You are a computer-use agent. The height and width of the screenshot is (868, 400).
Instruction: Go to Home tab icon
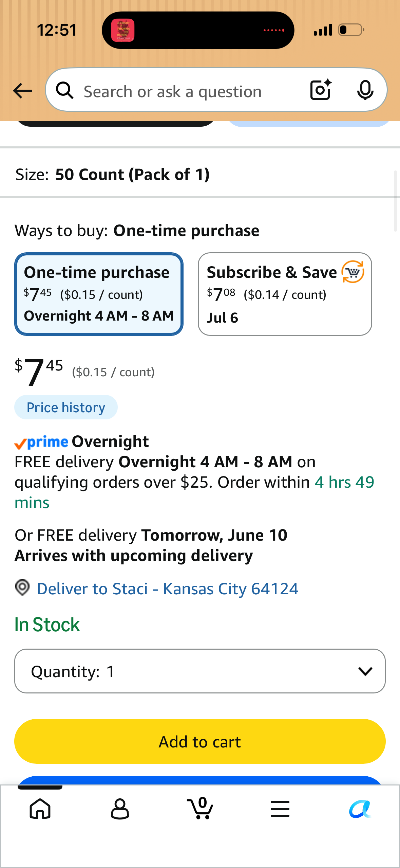coord(40,808)
